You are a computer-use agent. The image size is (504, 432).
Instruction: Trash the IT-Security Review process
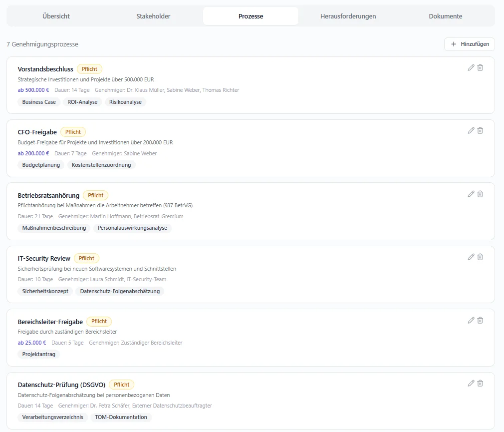point(480,257)
